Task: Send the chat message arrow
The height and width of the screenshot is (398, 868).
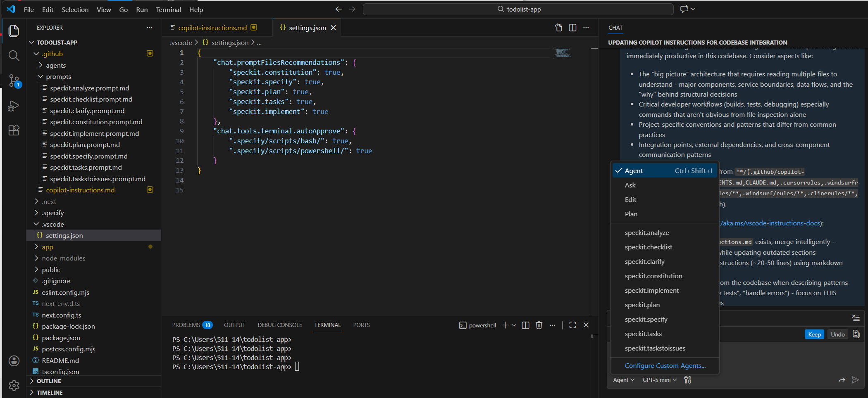Action: pyautogui.click(x=855, y=380)
